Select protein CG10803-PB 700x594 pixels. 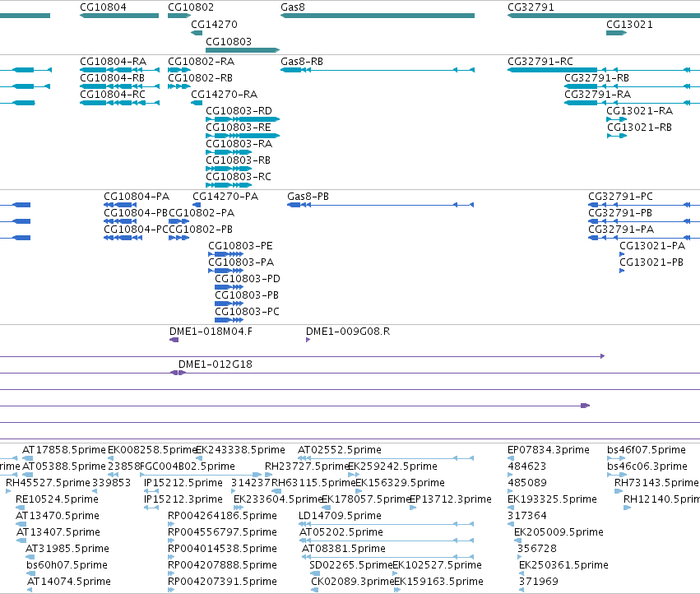pyautogui.click(x=229, y=304)
